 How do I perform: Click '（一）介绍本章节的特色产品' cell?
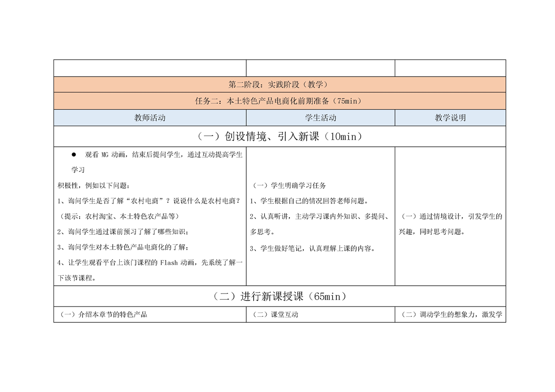[103, 314]
